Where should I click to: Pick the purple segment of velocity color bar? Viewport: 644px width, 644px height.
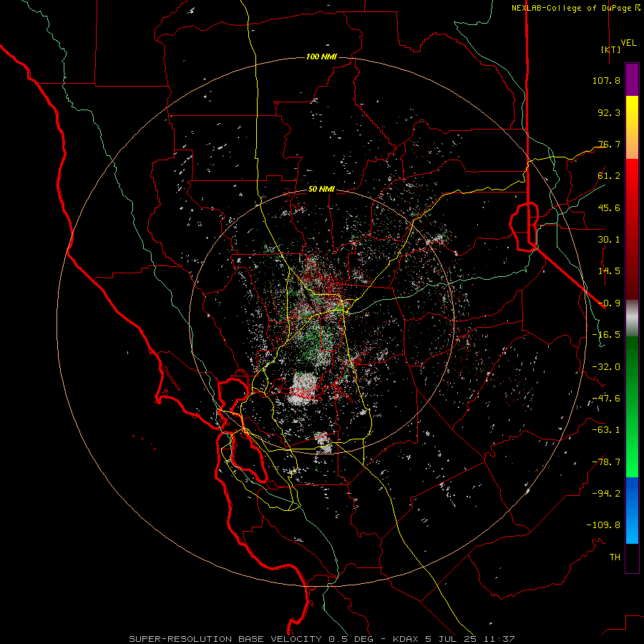tap(632, 79)
